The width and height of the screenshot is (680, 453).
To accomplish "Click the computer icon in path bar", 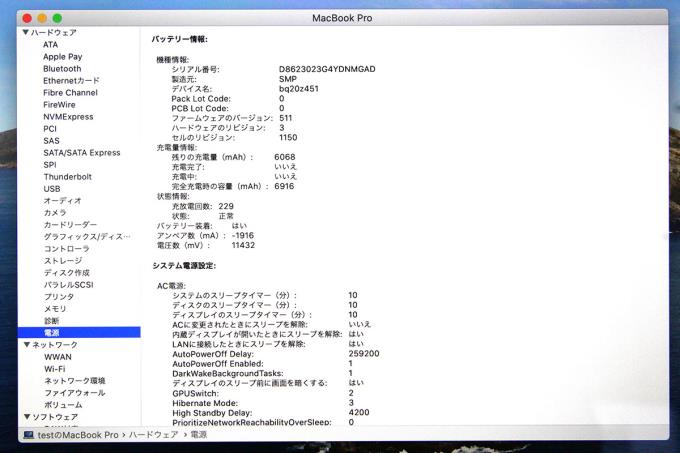I will point(29,435).
